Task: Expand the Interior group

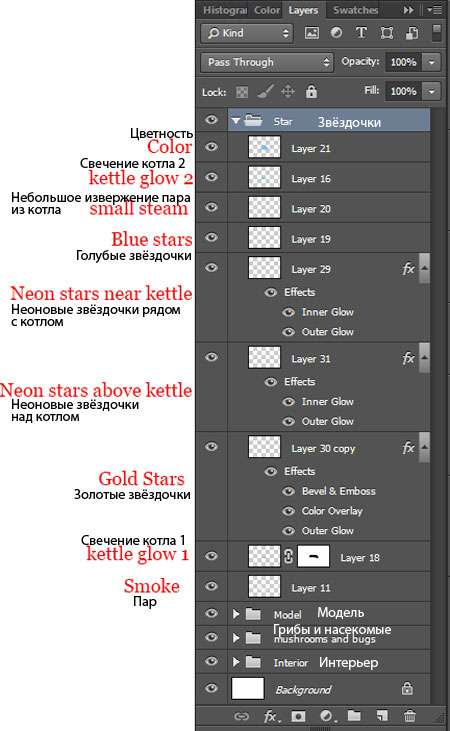Action: 236,662
